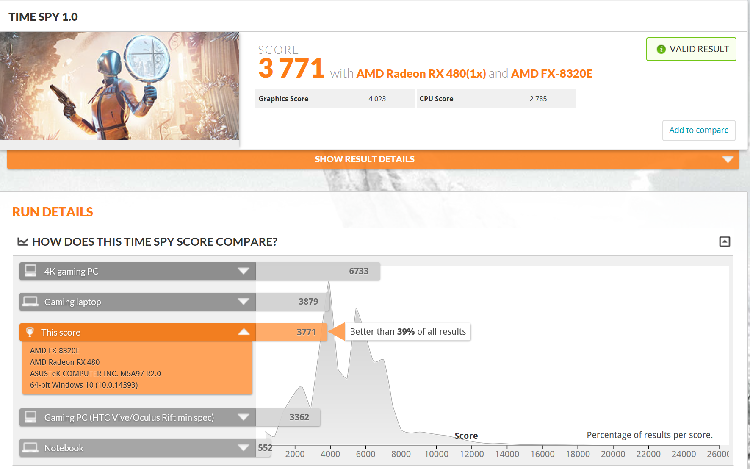Click the 64-bit Windows 10 line
Screen dimensions: 750x469
pos(84,385)
